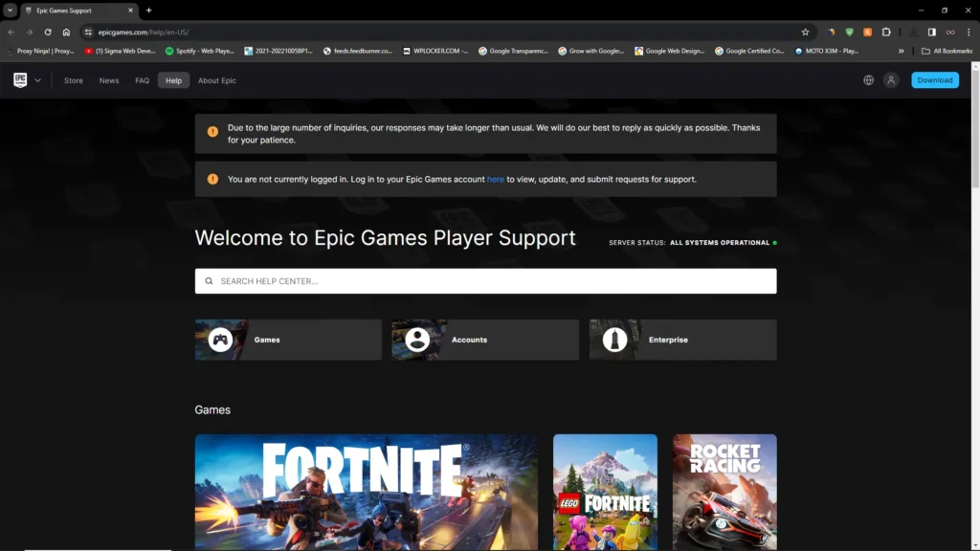The image size is (980, 551).
Task: Open the Google Certified bookmark
Action: coord(749,52)
